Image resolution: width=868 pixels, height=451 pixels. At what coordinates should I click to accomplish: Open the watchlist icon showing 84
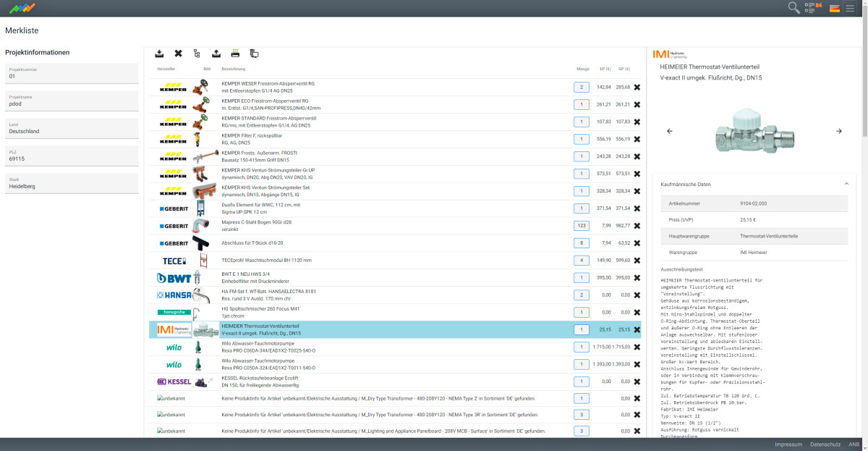[814, 8]
